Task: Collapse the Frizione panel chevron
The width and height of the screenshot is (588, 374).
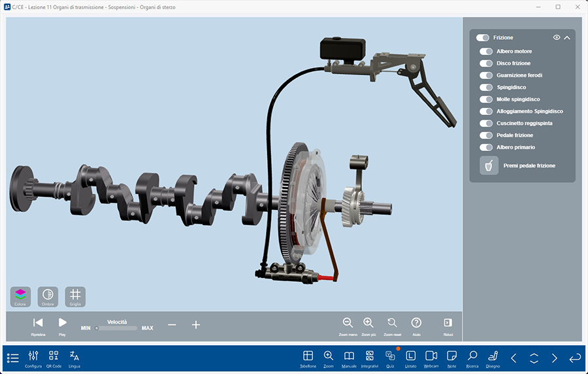Action: tap(567, 38)
